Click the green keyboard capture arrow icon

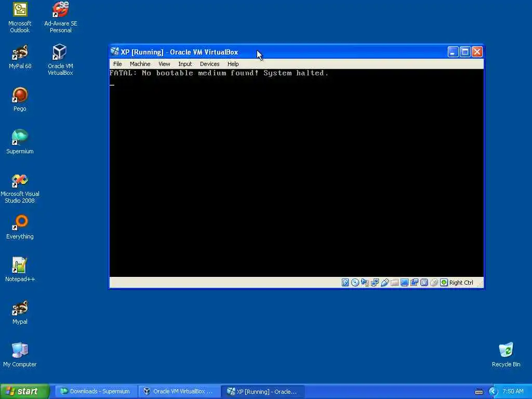pos(444,283)
